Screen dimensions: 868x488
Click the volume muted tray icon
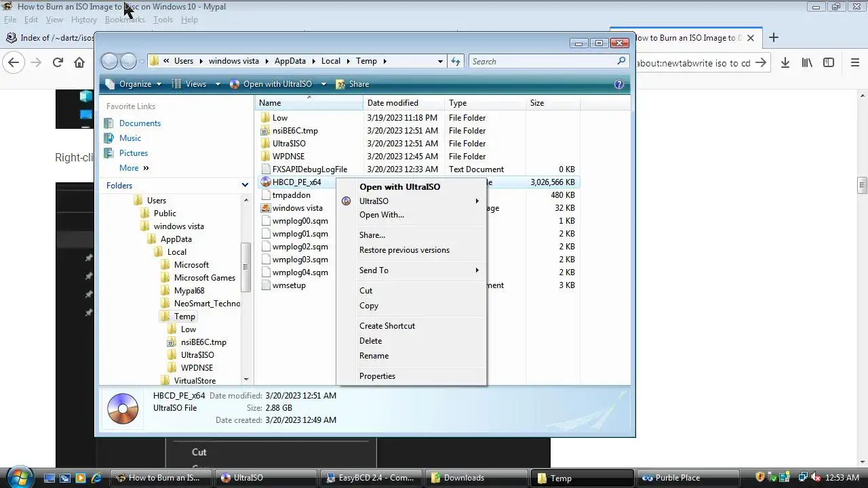tap(816, 478)
